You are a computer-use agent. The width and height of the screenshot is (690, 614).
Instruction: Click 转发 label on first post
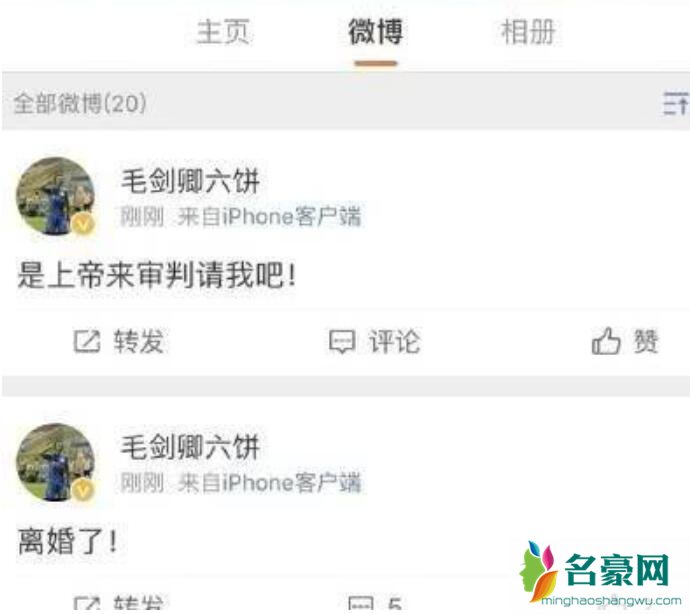pos(139,342)
